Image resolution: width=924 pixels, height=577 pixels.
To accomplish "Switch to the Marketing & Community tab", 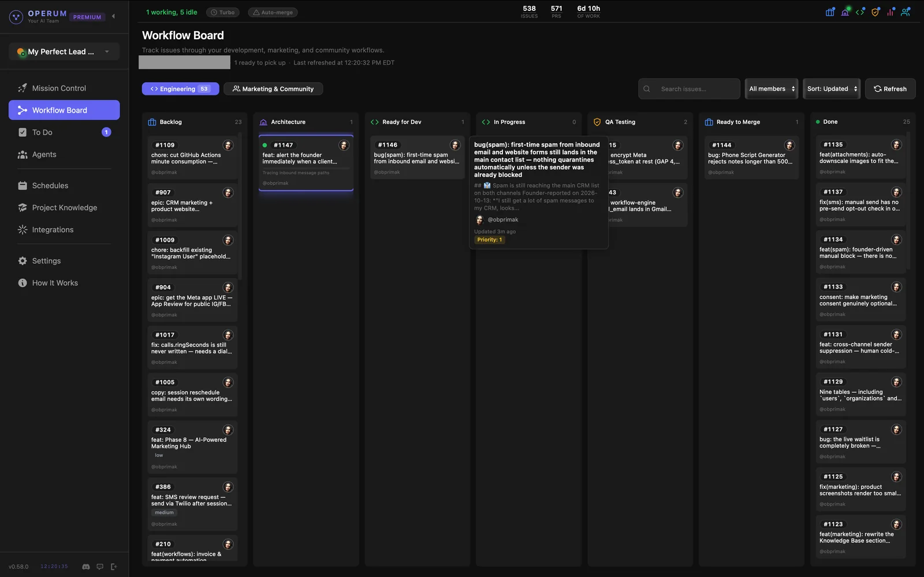I will point(273,89).
